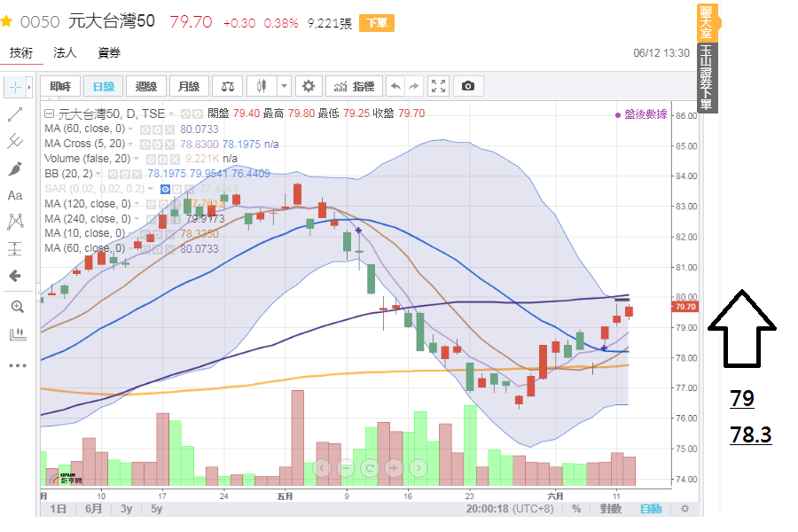Open the 聊天室 chat room tab
Screen dimensions: 798x532
707,22
